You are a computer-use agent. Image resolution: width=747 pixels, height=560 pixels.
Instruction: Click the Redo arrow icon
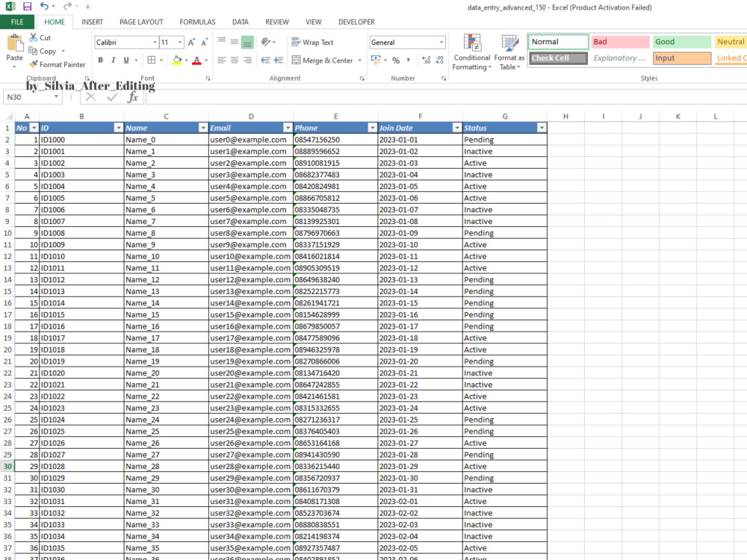tap(68, 6)
